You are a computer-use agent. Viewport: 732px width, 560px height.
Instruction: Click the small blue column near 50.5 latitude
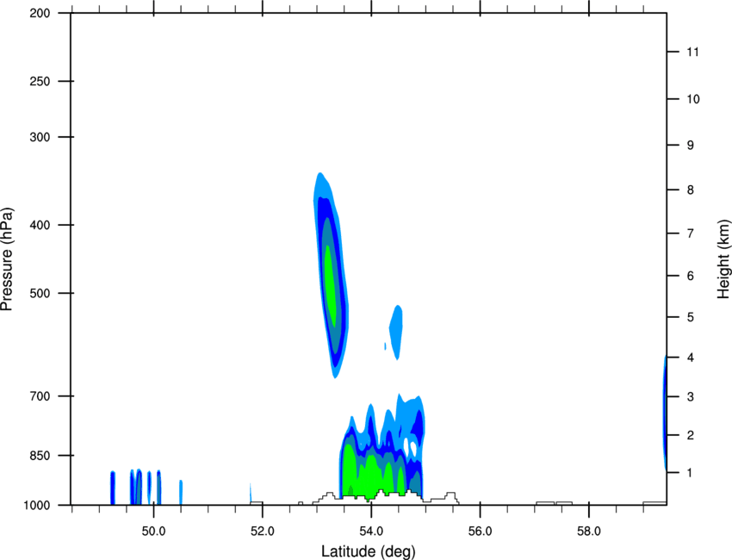(181, 492)
